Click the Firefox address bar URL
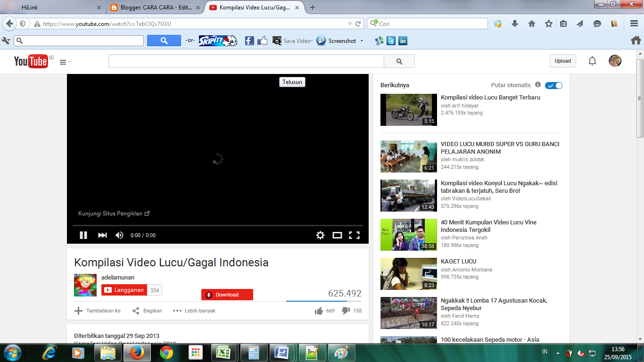Screen dimensions: 644x362 point(107,24)
